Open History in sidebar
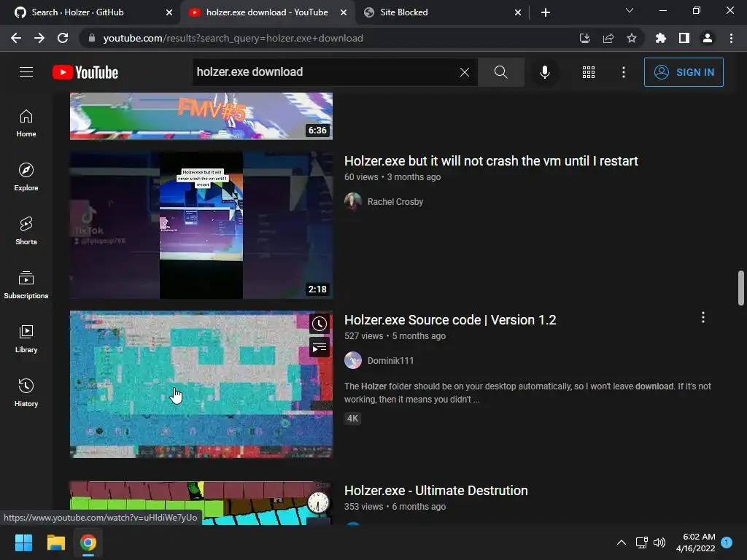Image resolution: width=747 pixels, height=560 pixels. pyautogui.click(x=26, y=393)
